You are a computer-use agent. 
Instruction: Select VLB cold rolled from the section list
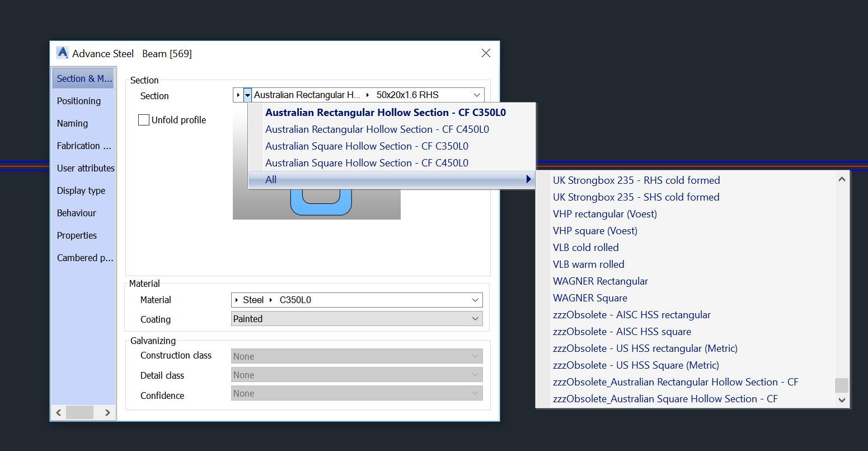[x=585, y=247]
